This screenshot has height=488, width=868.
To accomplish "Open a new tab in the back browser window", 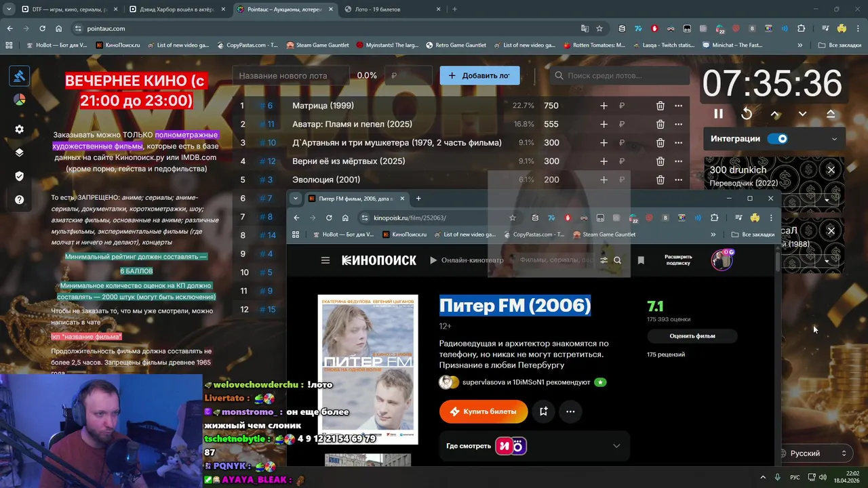I will pos(454,9).
